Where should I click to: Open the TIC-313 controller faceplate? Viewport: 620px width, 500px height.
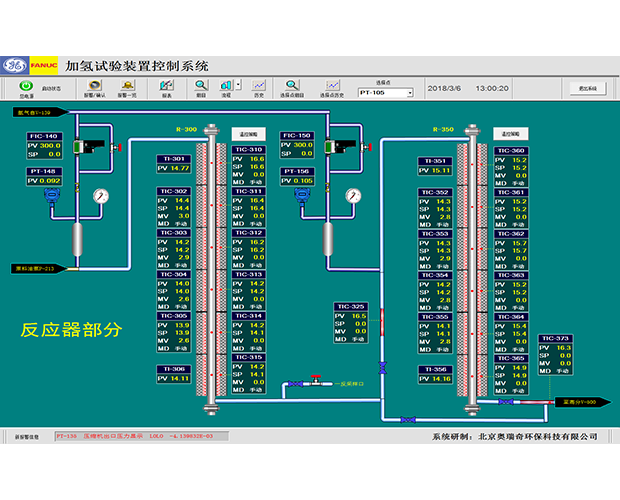click(x=249, y=290)
